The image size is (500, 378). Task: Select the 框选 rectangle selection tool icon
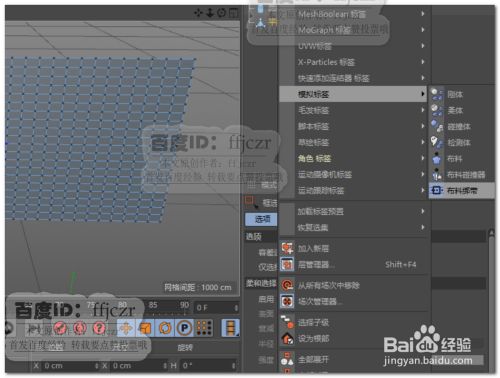(251, 202)
